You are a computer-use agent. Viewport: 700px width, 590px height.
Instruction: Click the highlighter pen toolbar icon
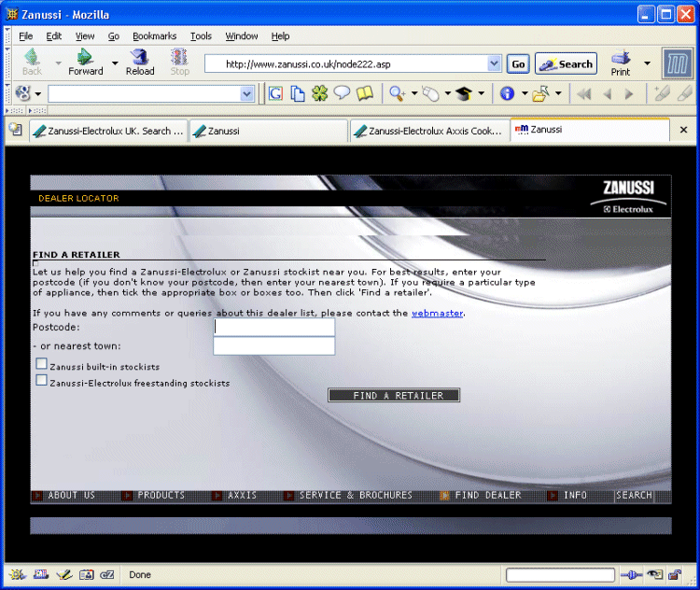click(x=662, y=93)
